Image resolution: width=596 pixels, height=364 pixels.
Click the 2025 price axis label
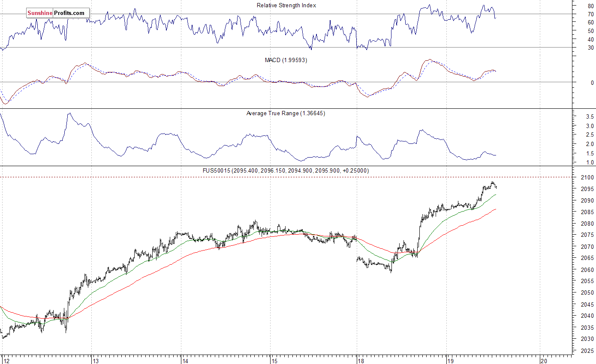tap(588, 351)
